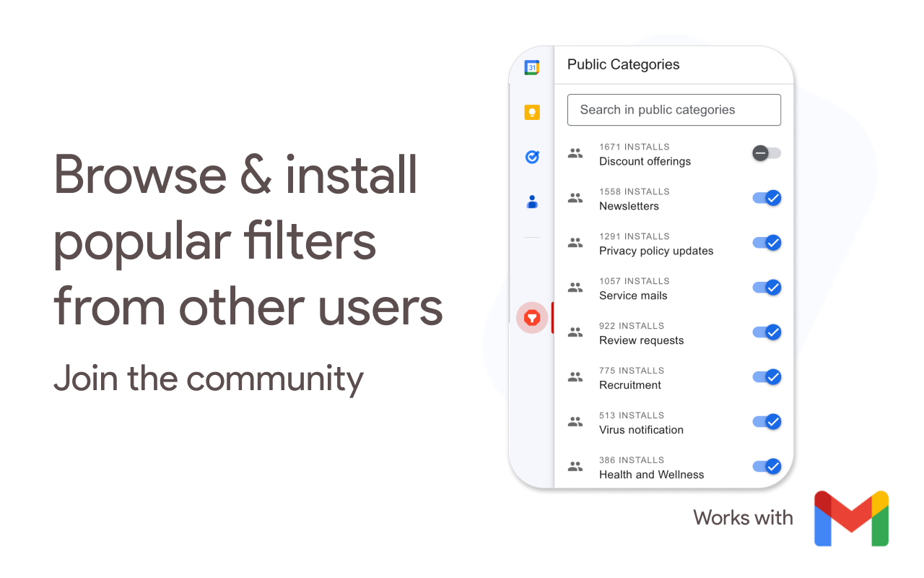Select the Health and Wellness category name
Viewport: 924px width, 578px height.
(651, 475)
